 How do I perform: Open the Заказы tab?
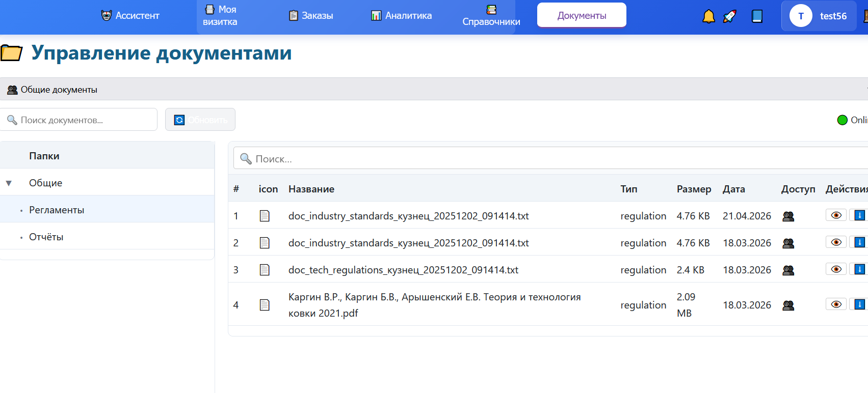pos(311,16)
